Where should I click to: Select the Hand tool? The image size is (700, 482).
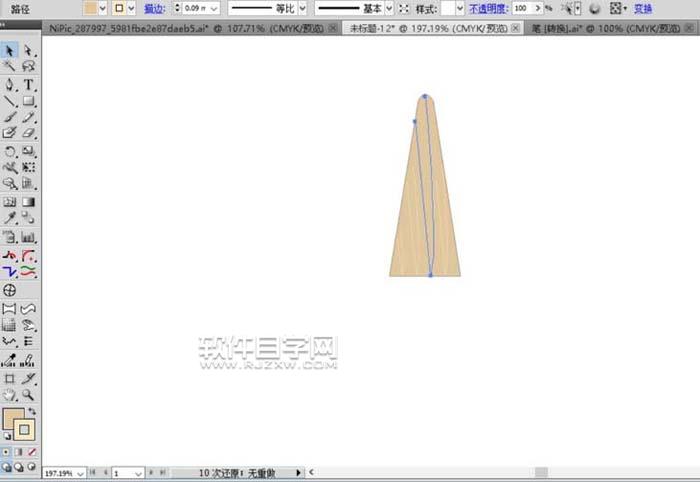click(9, 395)
